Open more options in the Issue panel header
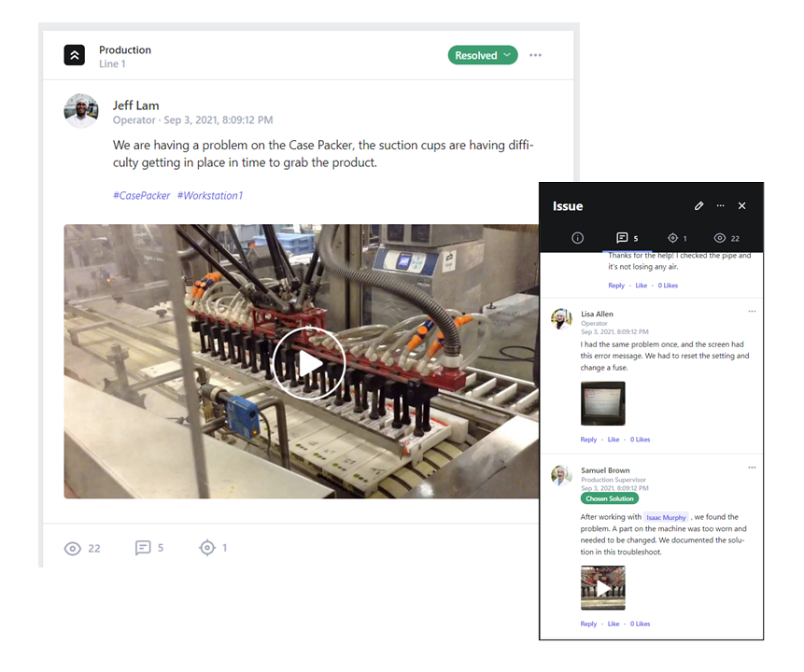This screenshot has height=672, width=804. 720,206
